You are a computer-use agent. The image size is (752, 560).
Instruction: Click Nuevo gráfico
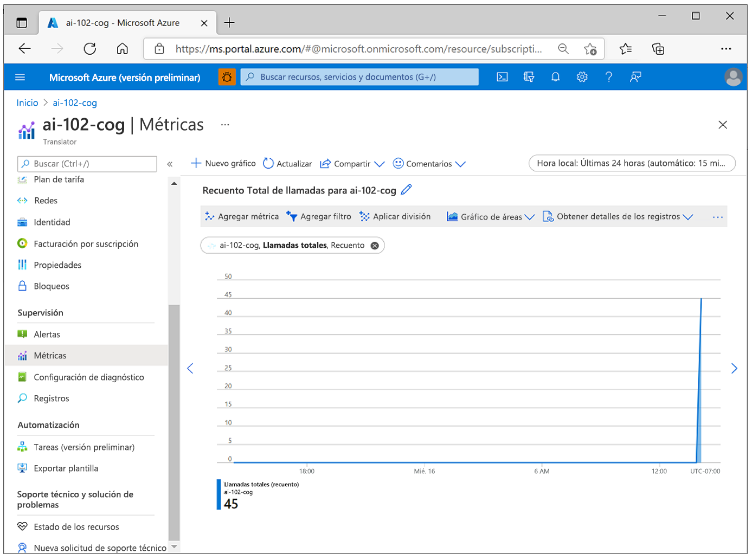223,163
